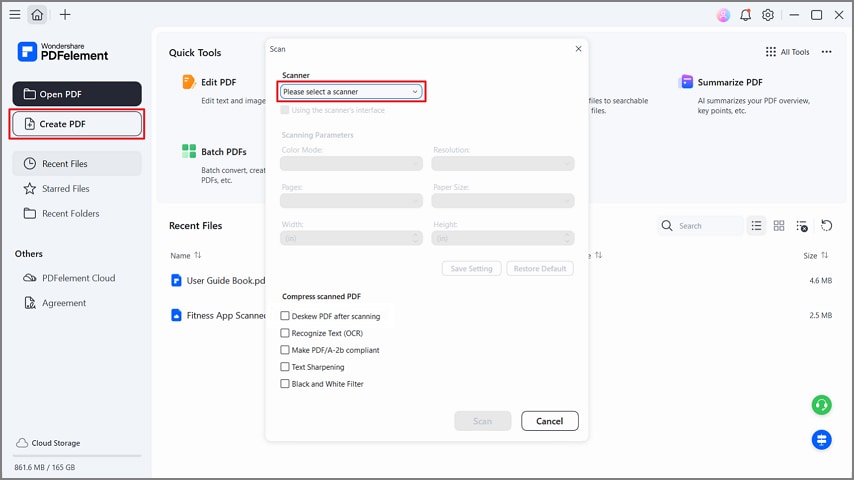Select Recent Files in sidebar
Viewport: 854px width, 480px height.
click(77, 163)
